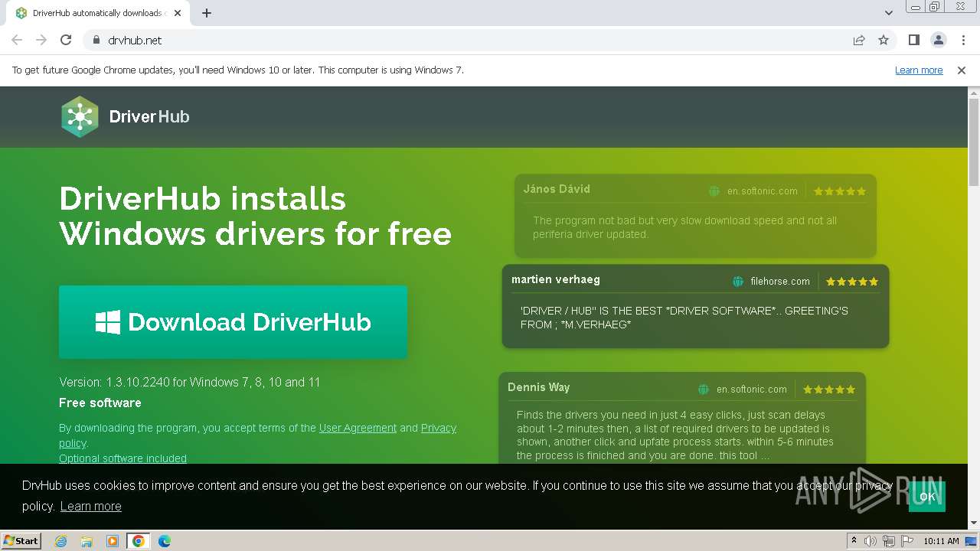Select the reviewer name "martien verhaeg"
Image resolution: width=980 pixels, height=551 pixels.
coord(556,279)
